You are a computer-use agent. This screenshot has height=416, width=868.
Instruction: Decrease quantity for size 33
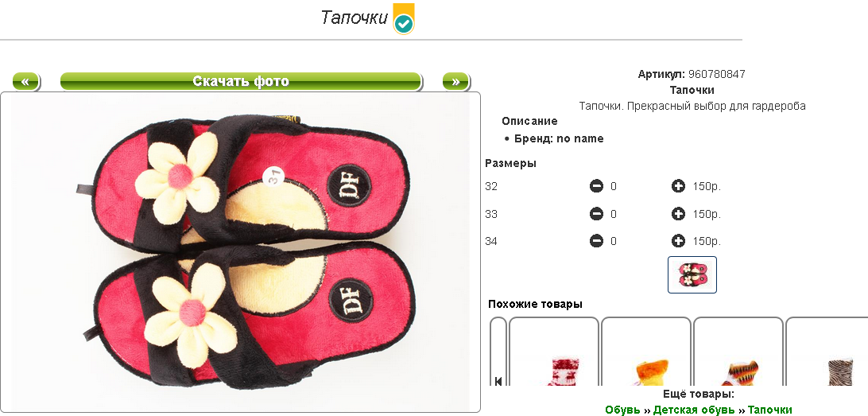coord(596,214)
